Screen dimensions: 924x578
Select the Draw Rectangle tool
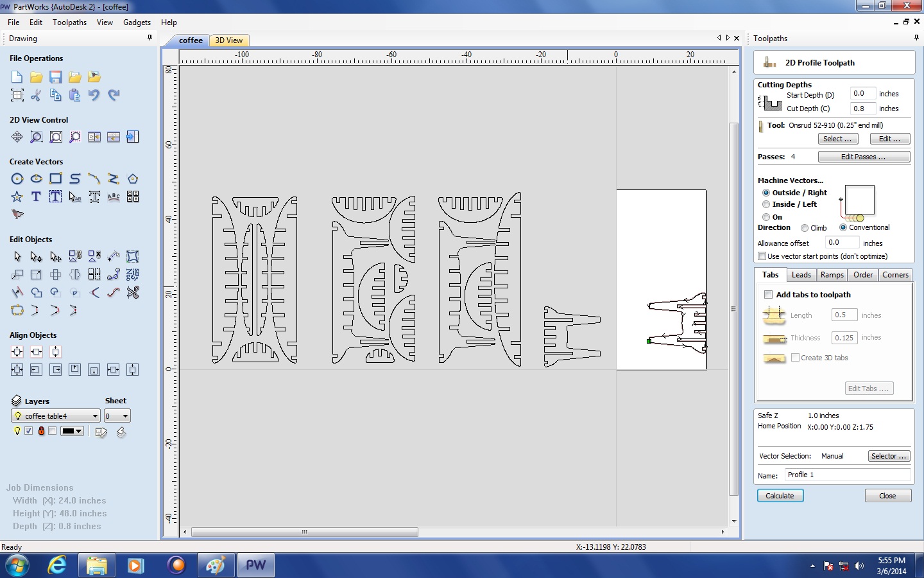(56, 179)
